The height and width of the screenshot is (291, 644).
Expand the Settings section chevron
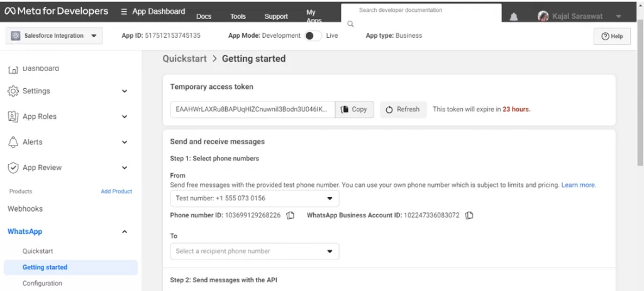(x=125, y=91)
